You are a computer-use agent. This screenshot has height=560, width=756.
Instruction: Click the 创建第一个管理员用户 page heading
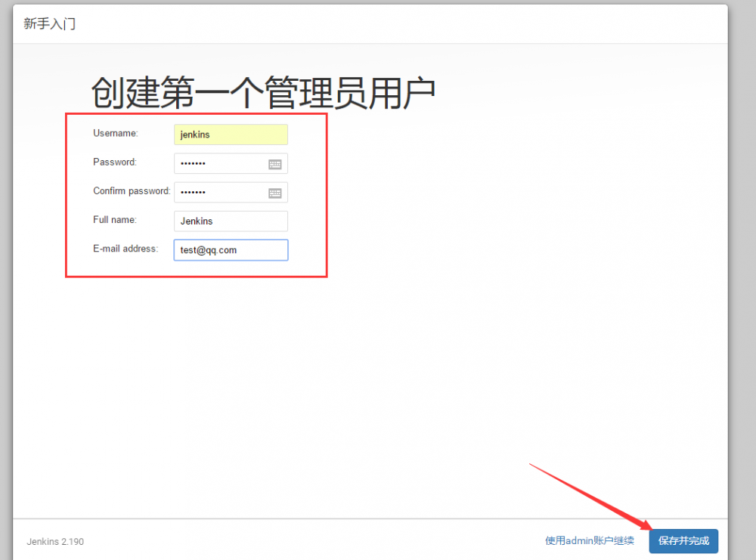point(263,89)
